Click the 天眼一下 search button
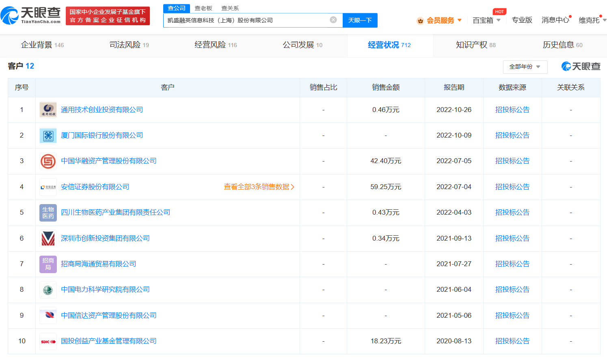This screenshot has width=607, height=364. (x=360, y=20)
